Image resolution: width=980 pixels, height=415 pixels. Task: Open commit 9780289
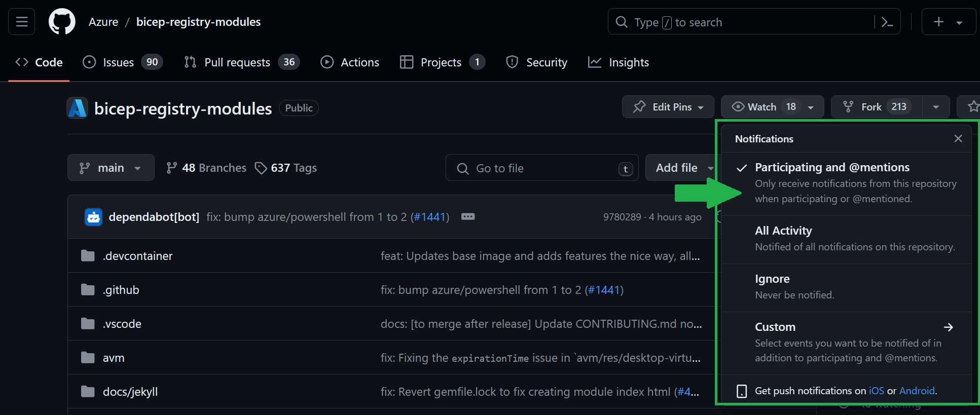pyautogui.click(x=622, y=217)
